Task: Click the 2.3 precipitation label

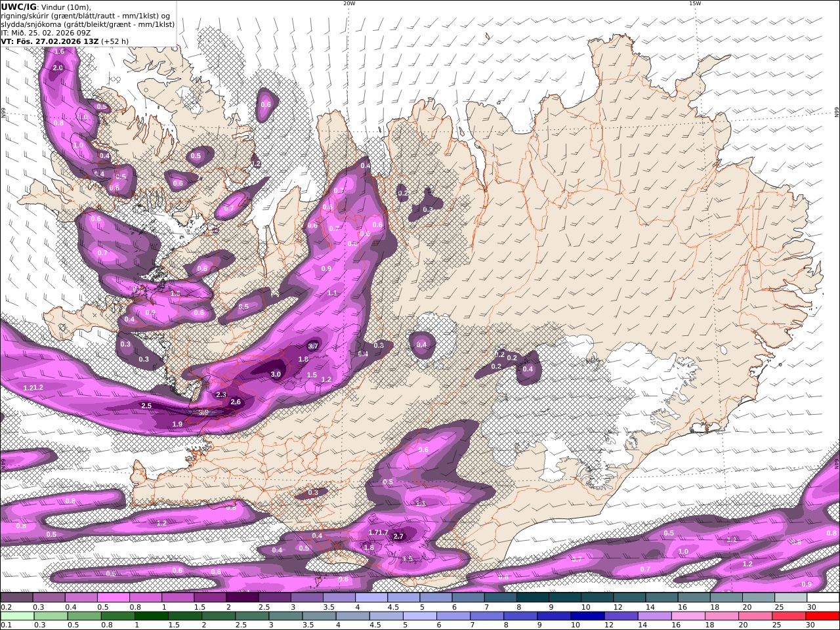Action: (221, 394)
